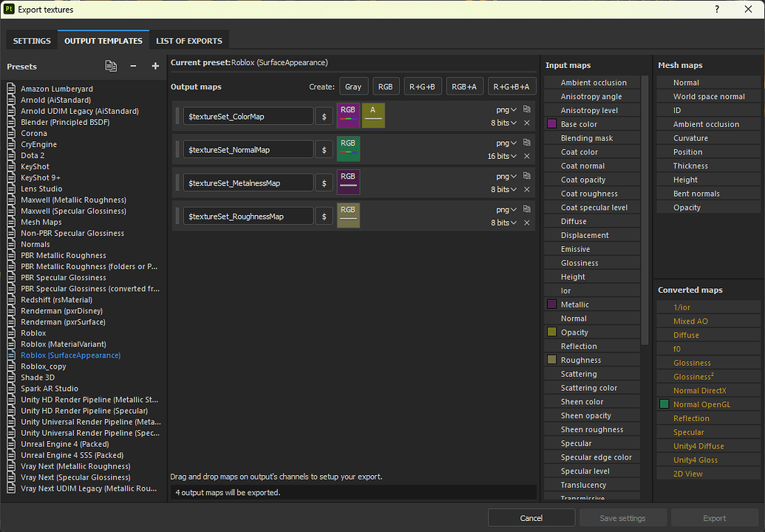The width and height of the screenshot is (765, 532).
Task: Delete the $textureSet_RoughnessMap output map
Action: [527, 222]
